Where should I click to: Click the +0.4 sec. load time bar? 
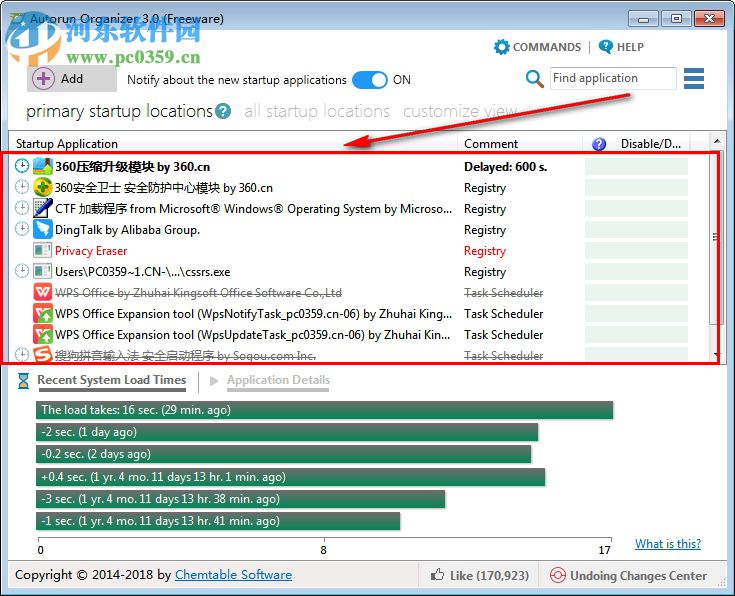click(291, 477)
